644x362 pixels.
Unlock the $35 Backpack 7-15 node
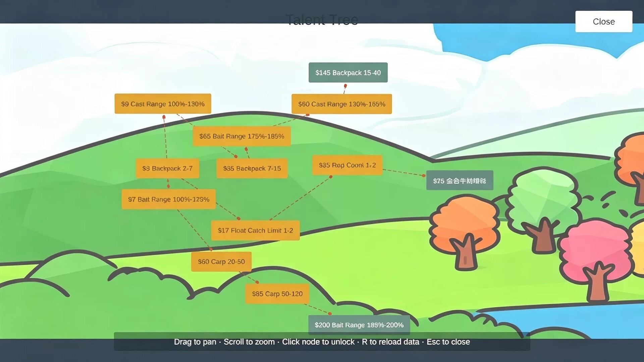[252, 168]
